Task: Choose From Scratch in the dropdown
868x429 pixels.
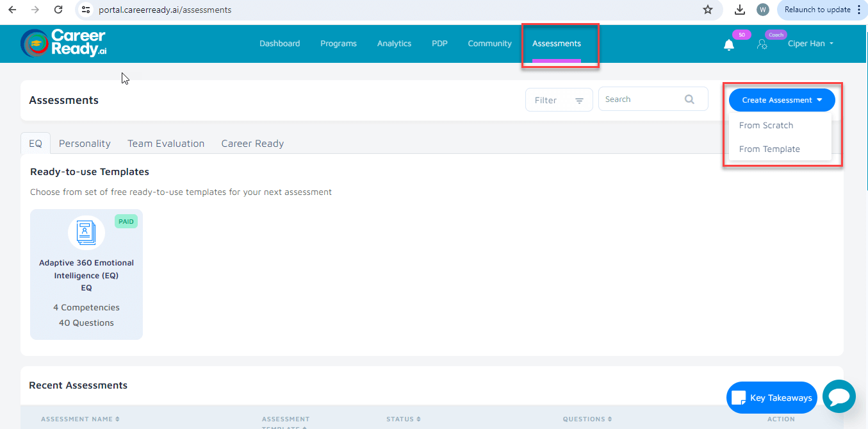Action: [x=766, y=125]
